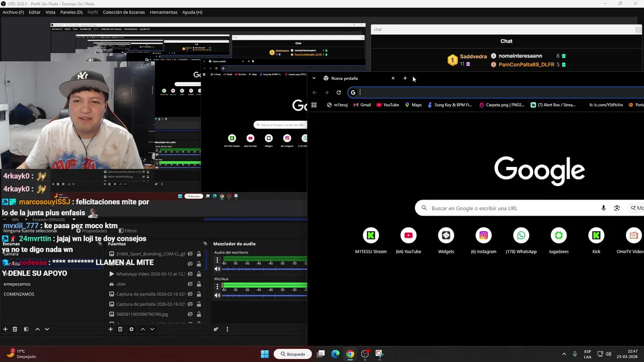644x362 pixels.
Task: Reload page in Chrome toolbar
Action: [x=339, y=93]
